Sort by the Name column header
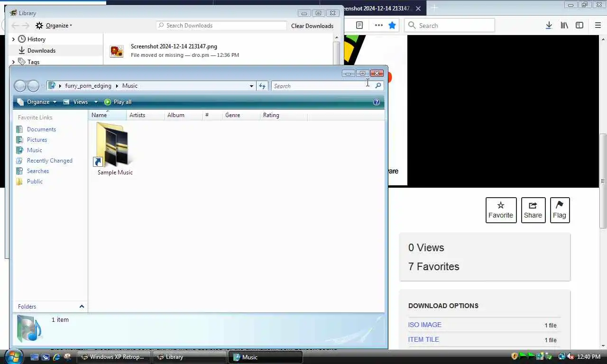Viewport: 607px width, 364px height. click(107, 115)
